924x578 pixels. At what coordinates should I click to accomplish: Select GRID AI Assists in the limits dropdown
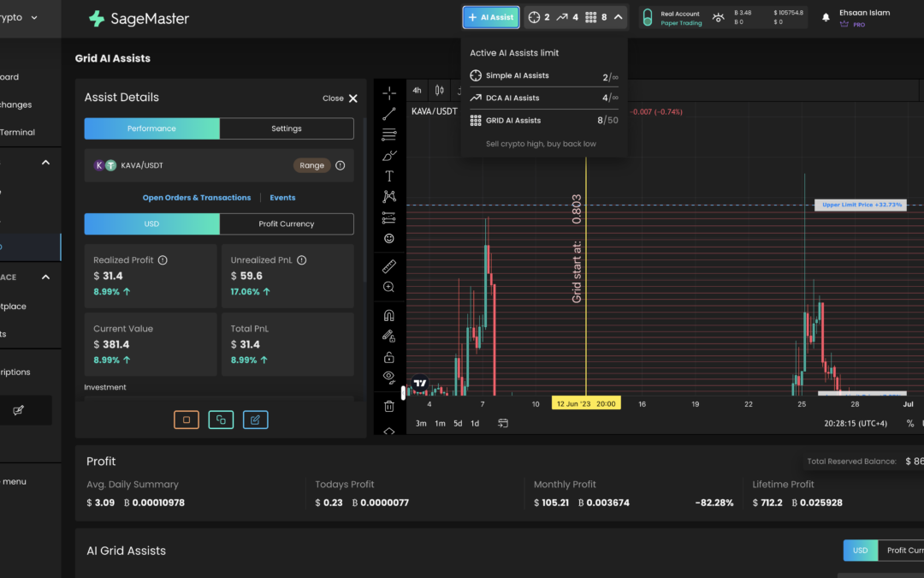pos(514,120)
